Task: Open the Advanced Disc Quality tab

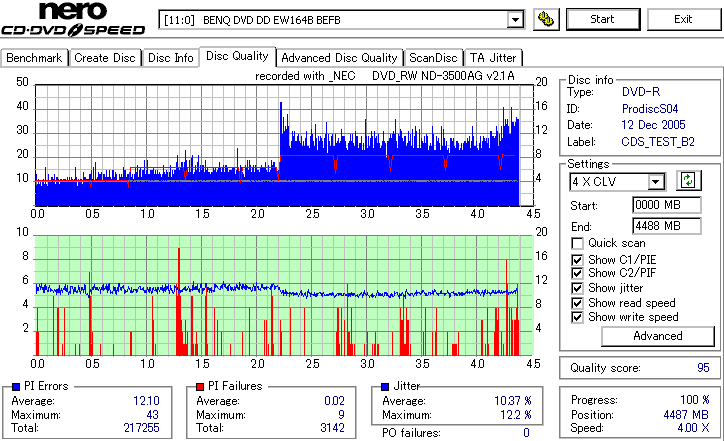Action: click(x=339, y=58)
